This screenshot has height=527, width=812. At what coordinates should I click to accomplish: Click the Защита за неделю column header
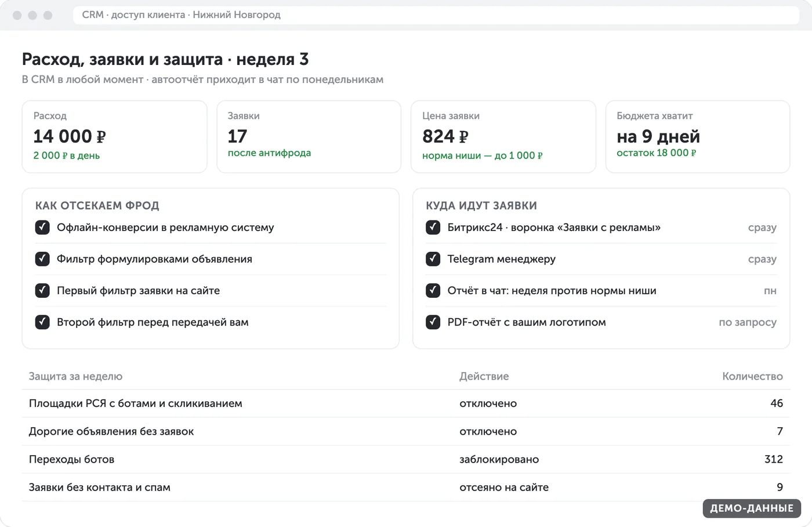click(75, 376)
